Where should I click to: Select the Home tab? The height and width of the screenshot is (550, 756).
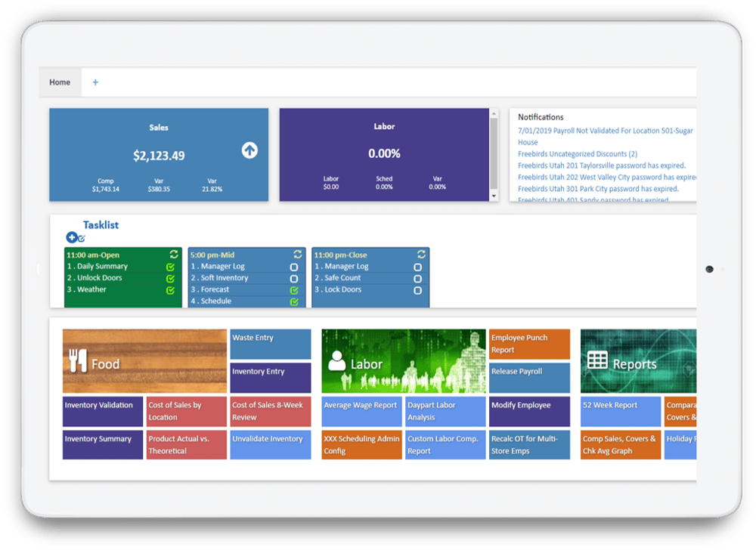(60, 82)
